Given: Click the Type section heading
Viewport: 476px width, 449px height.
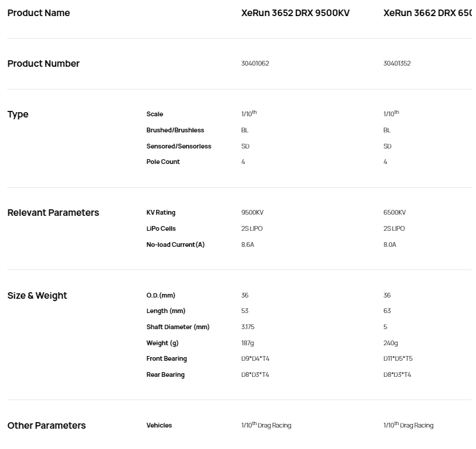Looking at the screenshot, I should click(18, 114).
